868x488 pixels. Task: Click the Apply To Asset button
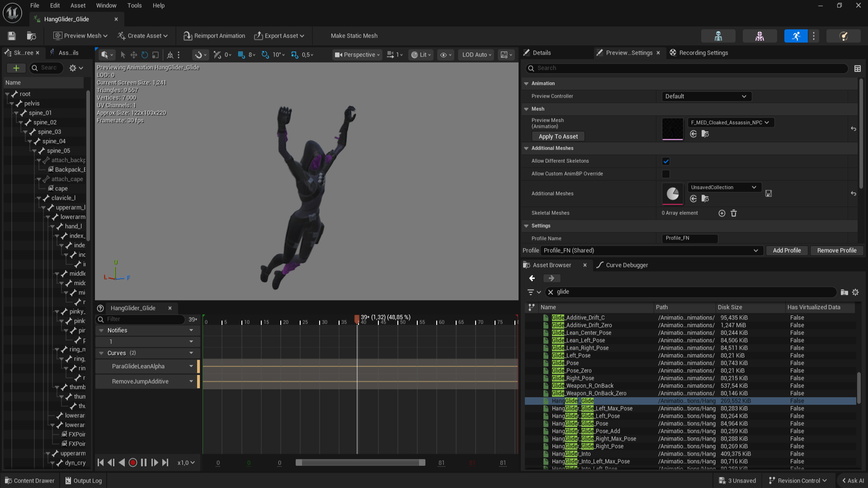(x=558, y=136)
